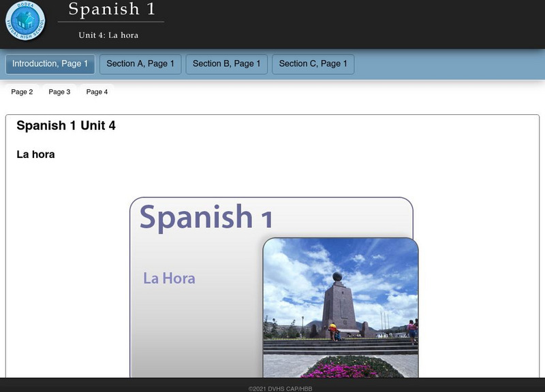This screenshot has height=392, width=545.
Task: Click the blue sky area of the photo
Action: tap(381, 272)
